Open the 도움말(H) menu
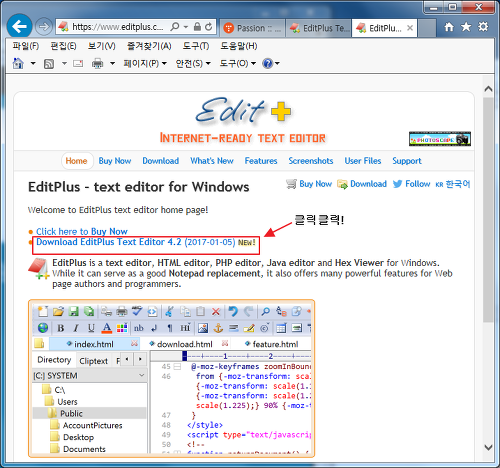500x468 pixels. pos(239,46)
